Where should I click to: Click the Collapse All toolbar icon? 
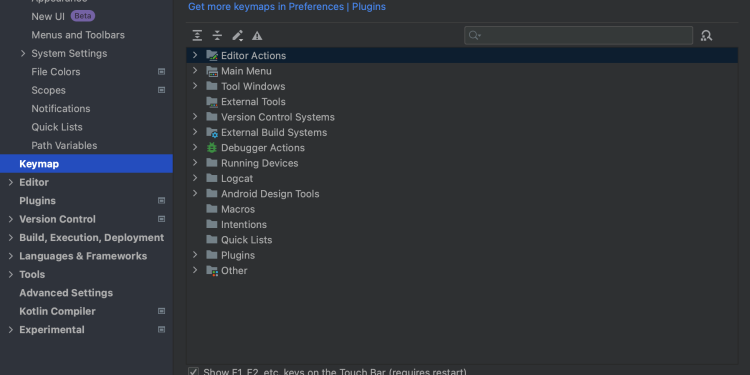click(x=217, y=35)
